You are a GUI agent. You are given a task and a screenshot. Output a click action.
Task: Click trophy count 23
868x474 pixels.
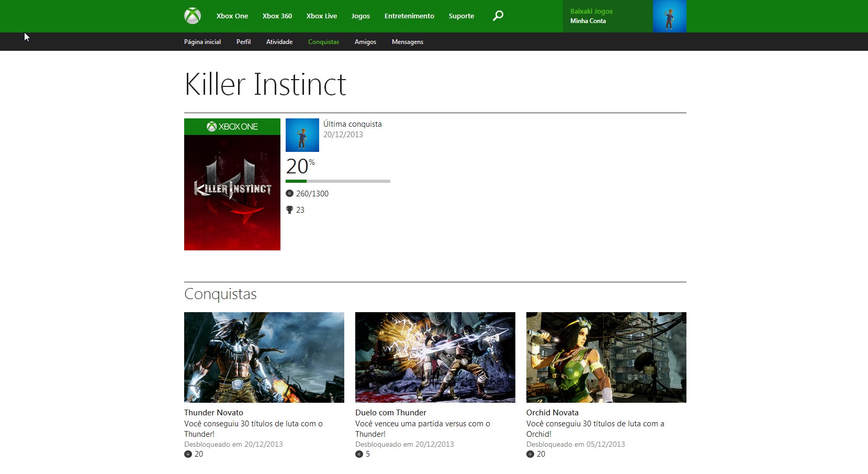[x=300, y=210]
